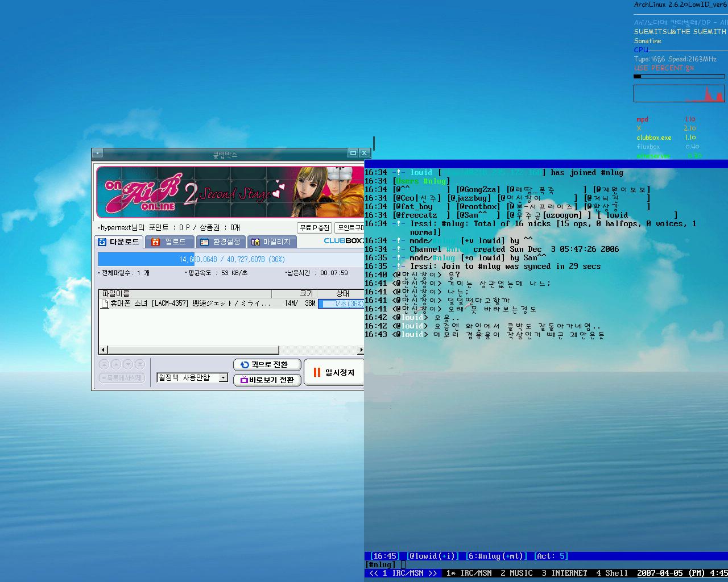
Task: Open the 마일리지 tab
Action: pos(271,242)
